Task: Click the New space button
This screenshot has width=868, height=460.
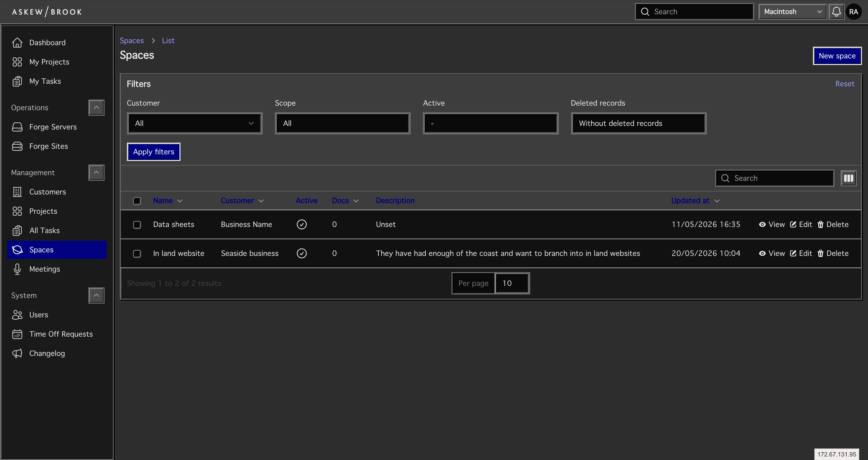Action: (x=837, y=56)
